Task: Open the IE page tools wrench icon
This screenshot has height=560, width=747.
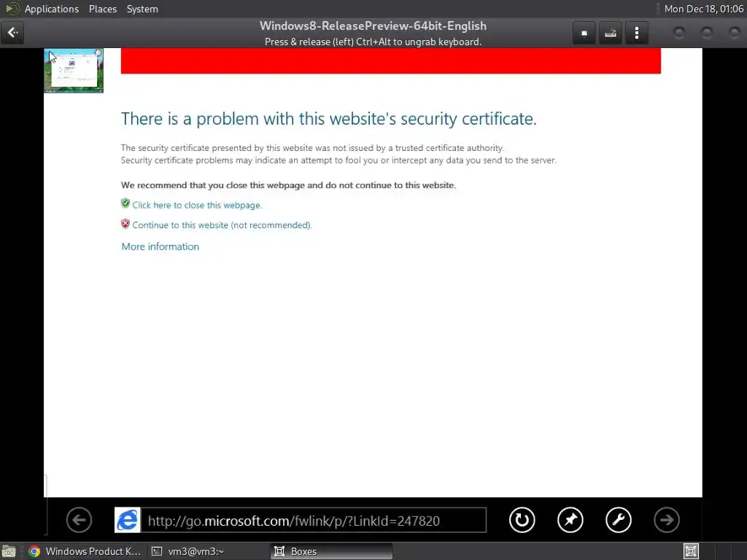Action: coord(619,520)
